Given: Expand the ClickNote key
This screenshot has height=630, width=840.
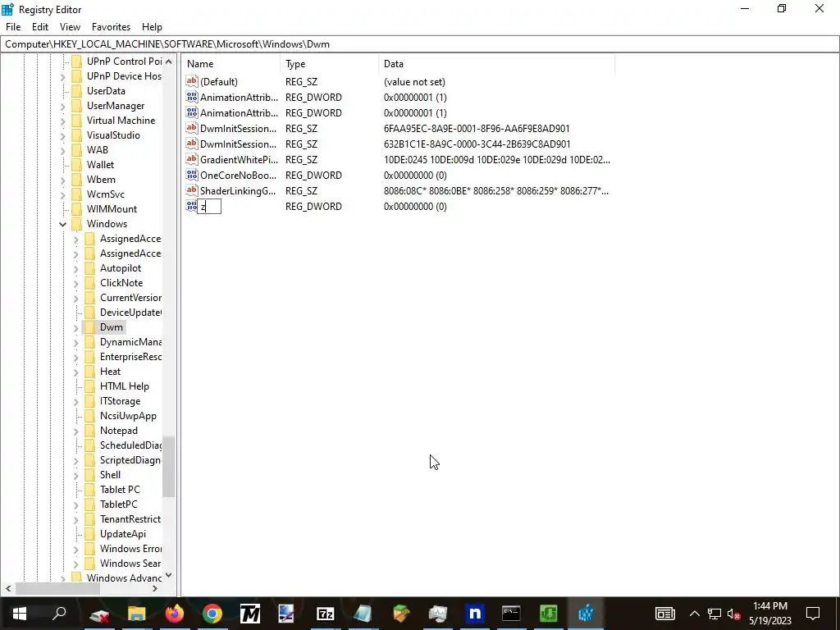Looking at the screenshot, I should [x=75, y=283].
